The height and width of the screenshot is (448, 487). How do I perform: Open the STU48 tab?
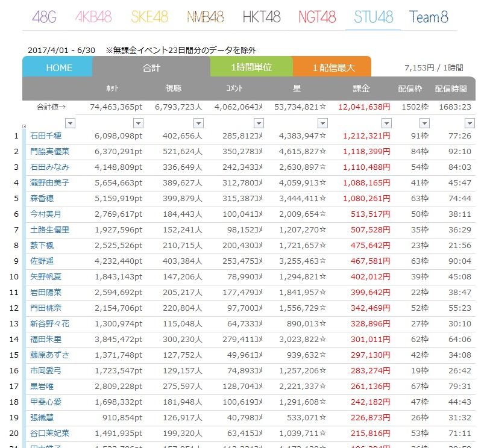pyautogui.click(x=373, y=17)
